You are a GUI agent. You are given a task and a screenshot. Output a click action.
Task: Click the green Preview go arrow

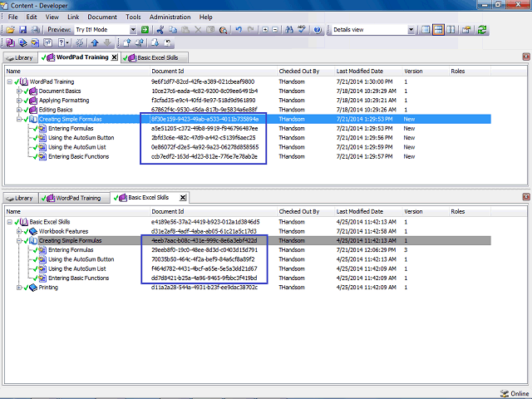point(145,30)
